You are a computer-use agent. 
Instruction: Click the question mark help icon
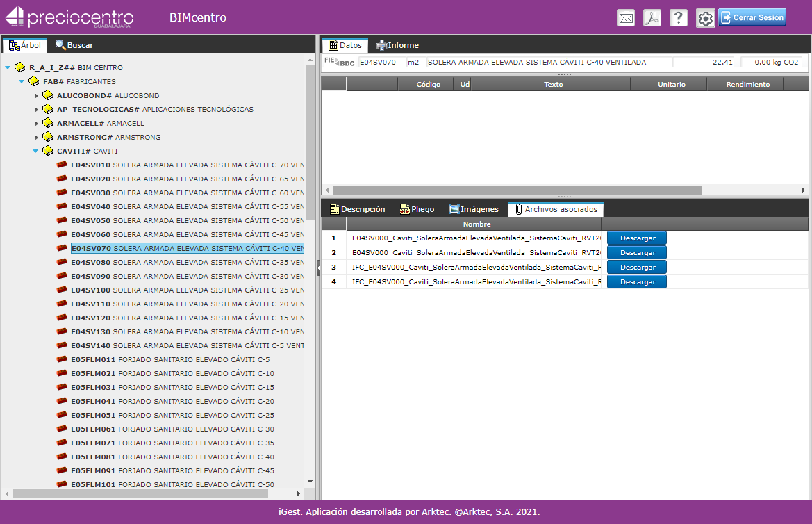678,19
